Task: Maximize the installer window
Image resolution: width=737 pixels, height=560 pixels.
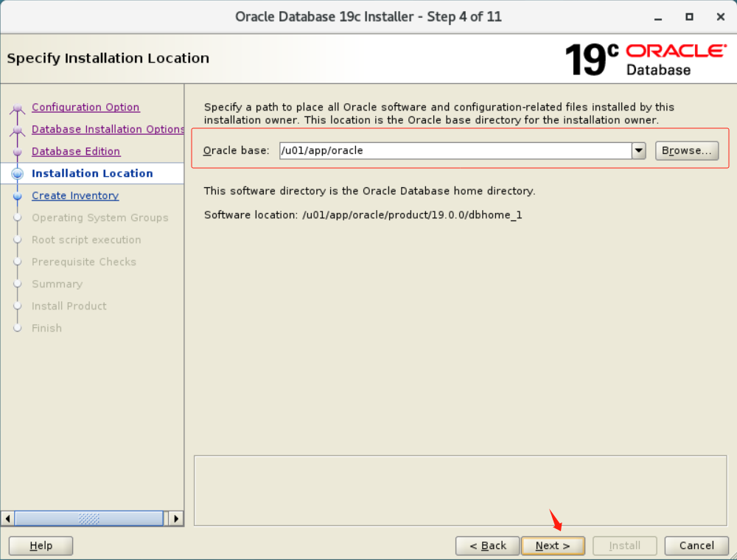Action: point(689,17)
